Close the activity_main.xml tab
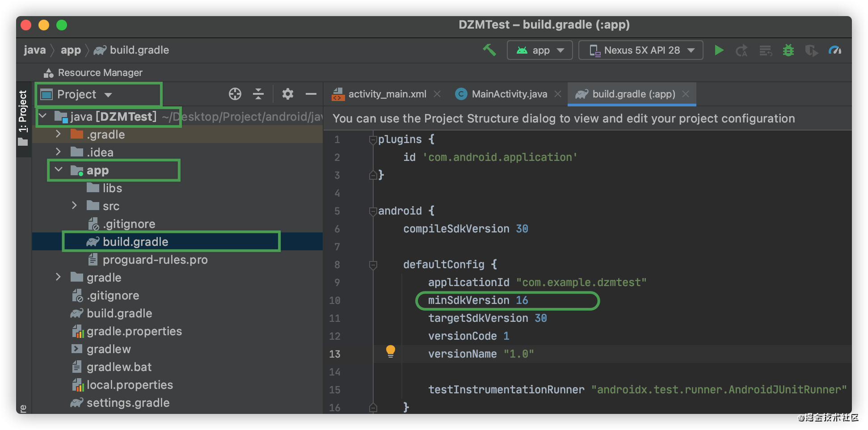Image resolution: width=868 pixels, height=430 pixels. pos(437,94)
